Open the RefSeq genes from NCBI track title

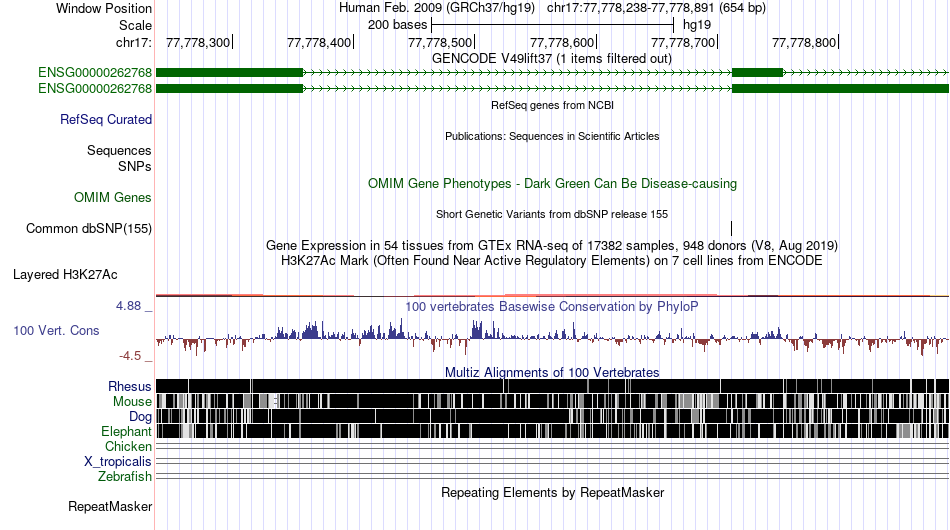[x=552, y=105]
